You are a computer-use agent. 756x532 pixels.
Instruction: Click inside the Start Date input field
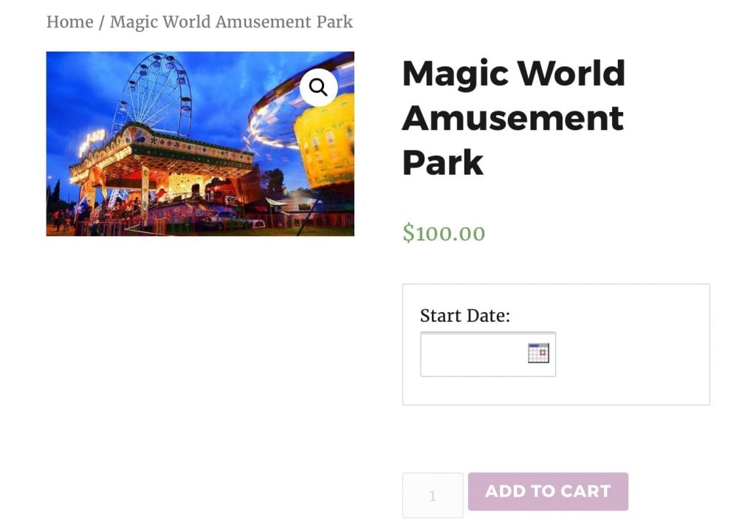(x=488, y=354)
